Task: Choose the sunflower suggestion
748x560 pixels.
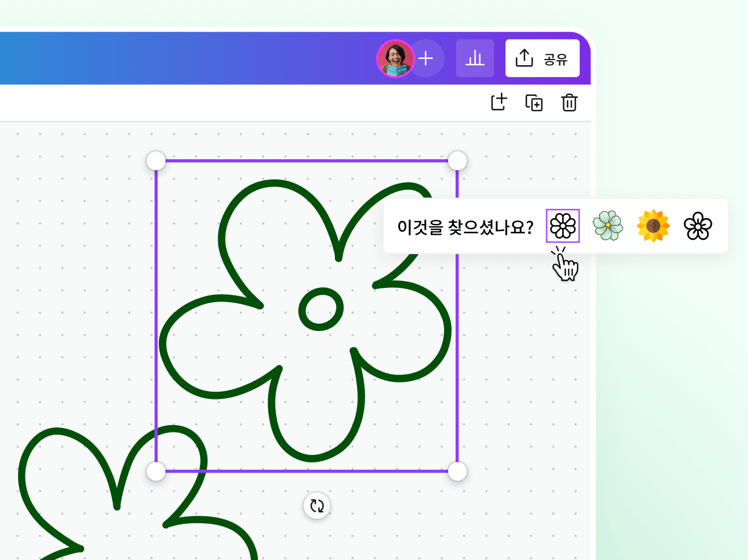Action: [653, 226]
